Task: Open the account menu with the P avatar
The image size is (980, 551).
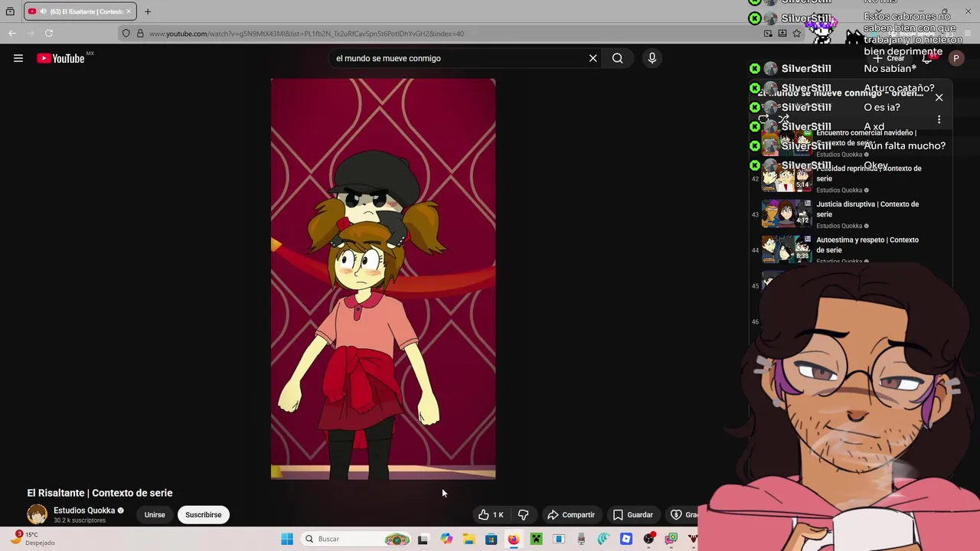Action: [955, 58]
